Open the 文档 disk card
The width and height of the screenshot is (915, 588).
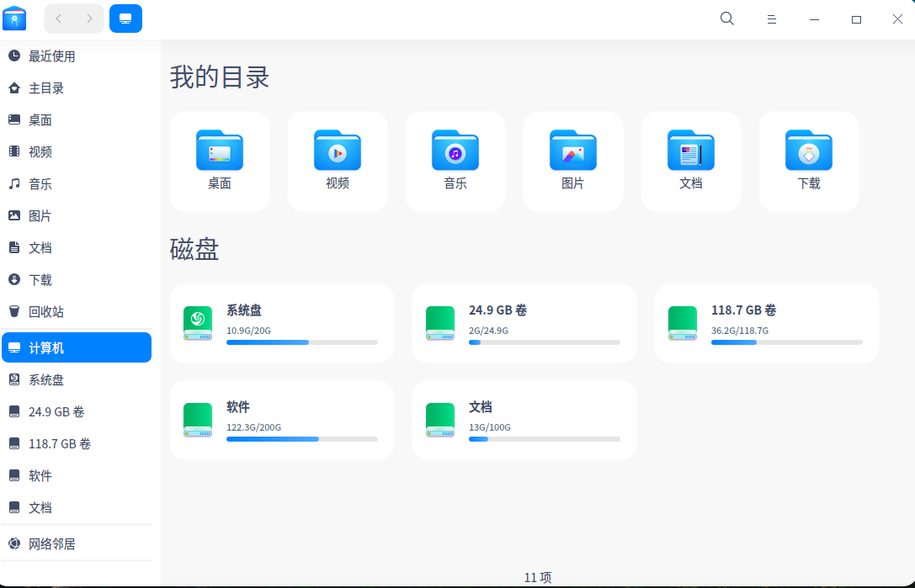tap(524, 419)
